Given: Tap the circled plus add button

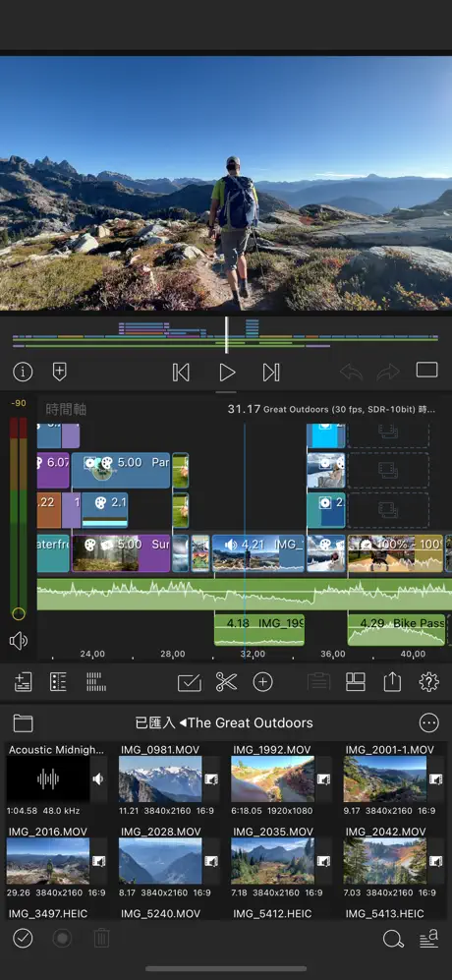Looking at the screenshot, I should pyautogui.click(x=262, y=682).
